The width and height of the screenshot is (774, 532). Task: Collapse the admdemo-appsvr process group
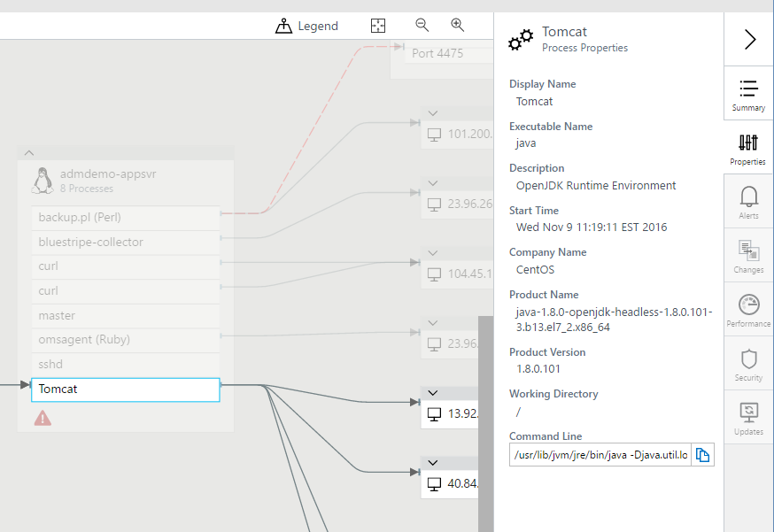29,152
